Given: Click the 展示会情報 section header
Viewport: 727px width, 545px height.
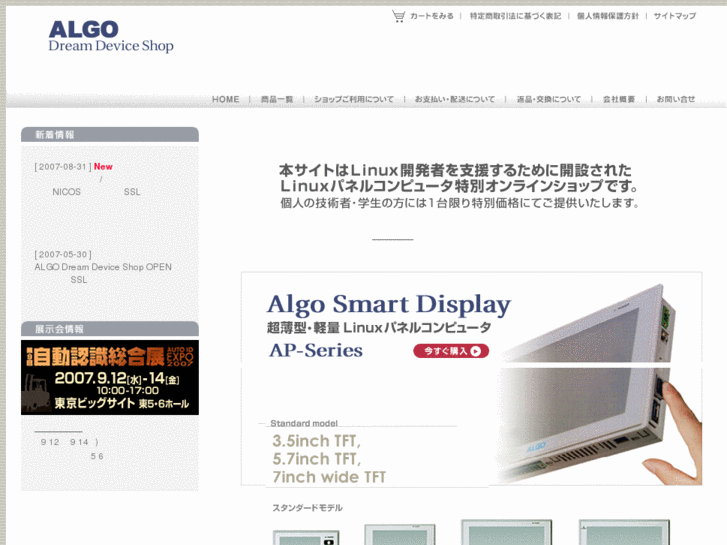Looking at the screenshot, I should (x=110, y=329).
